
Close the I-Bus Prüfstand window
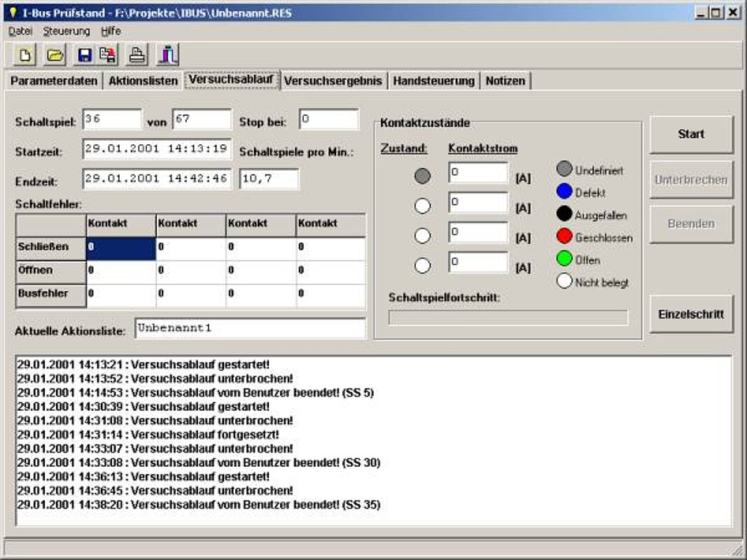point(733,13)
